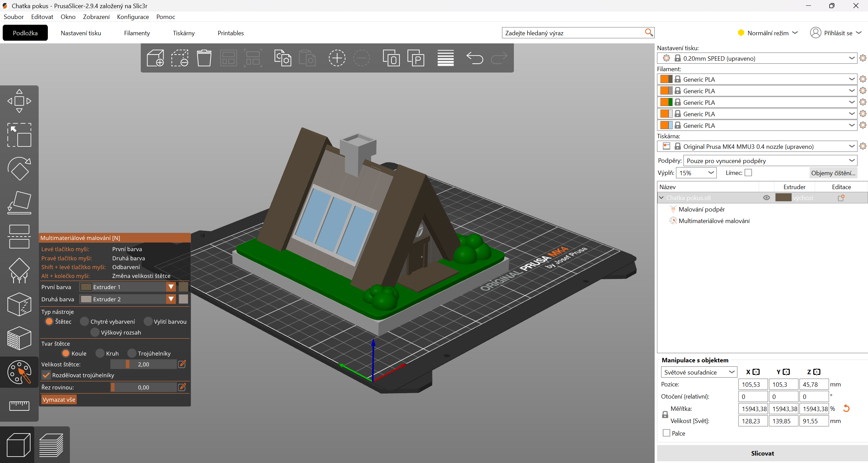Click the Slicovat button
This screenshot has height=463, width=868.
tap(762, 453)
